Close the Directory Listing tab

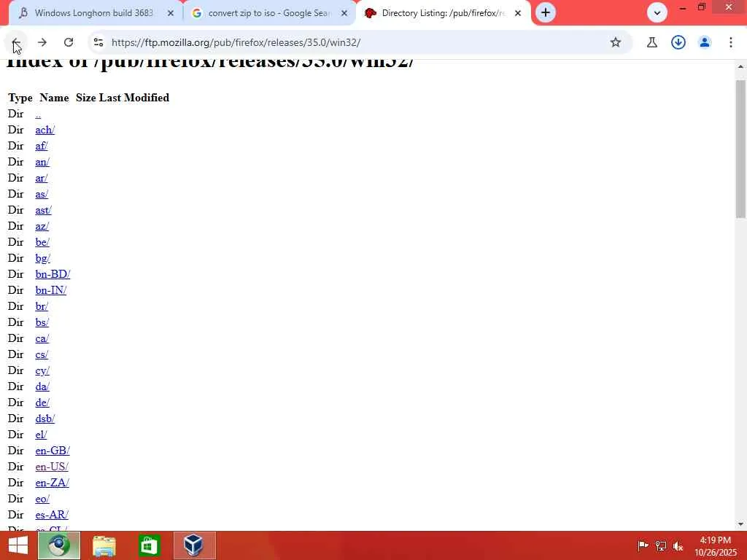click(x=518, y=13)
